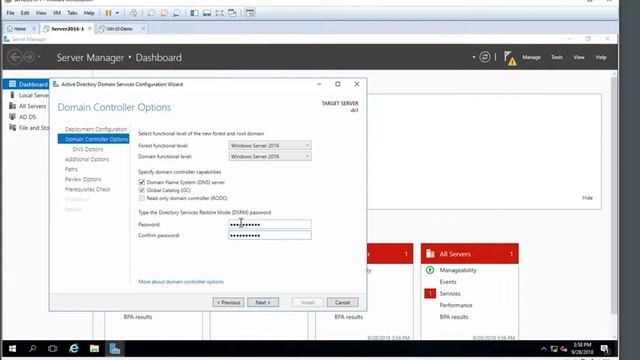Open VMware File menu
The height and width of the screenshot is (360, 640).
click(11, 13)
